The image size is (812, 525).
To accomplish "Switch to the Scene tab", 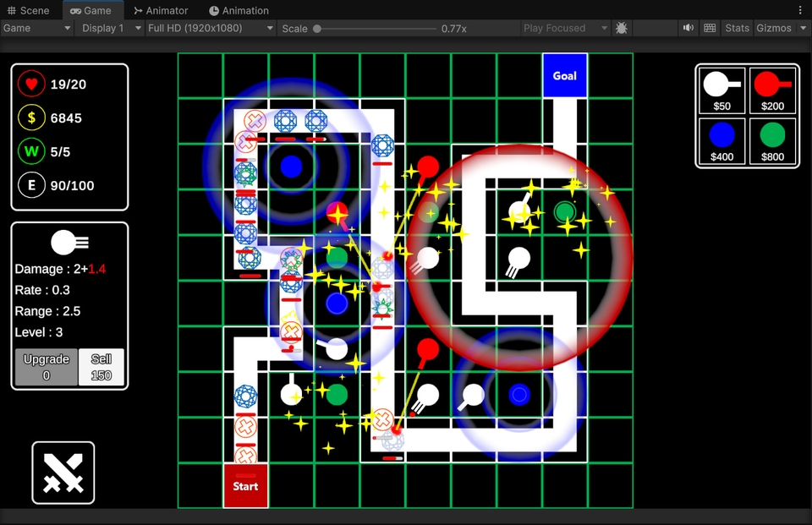I will [29, 10].
